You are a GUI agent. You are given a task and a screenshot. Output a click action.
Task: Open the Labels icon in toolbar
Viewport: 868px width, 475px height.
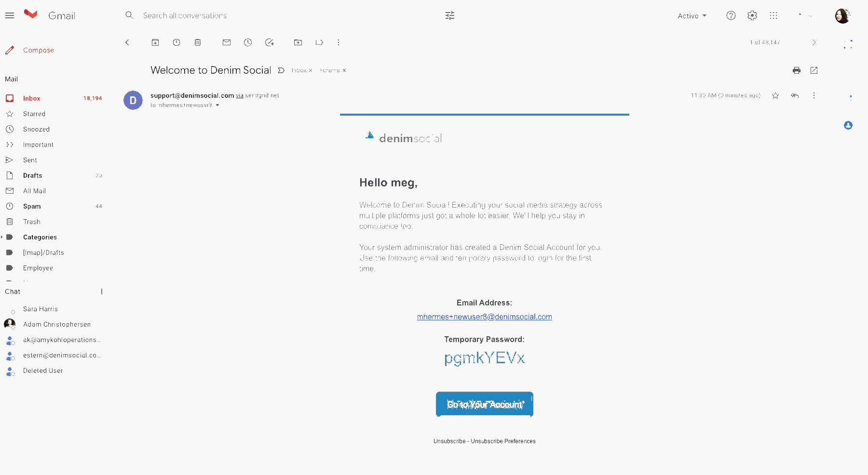319,42
